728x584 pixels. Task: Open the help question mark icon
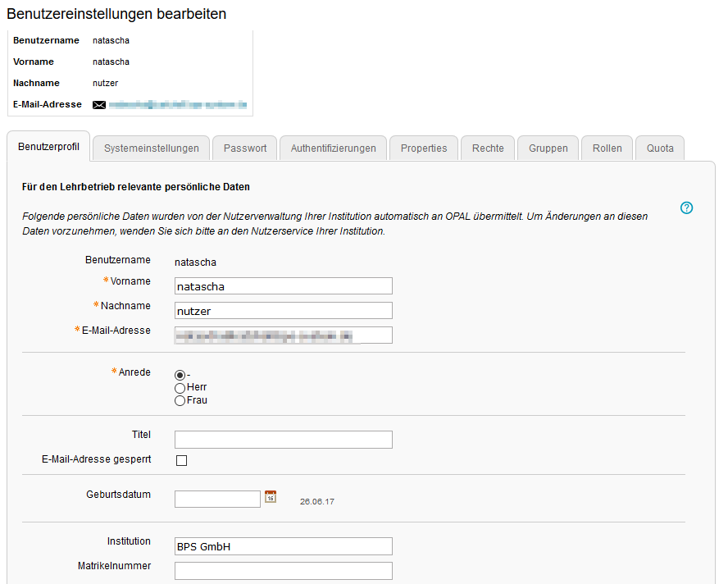(686, 208)
